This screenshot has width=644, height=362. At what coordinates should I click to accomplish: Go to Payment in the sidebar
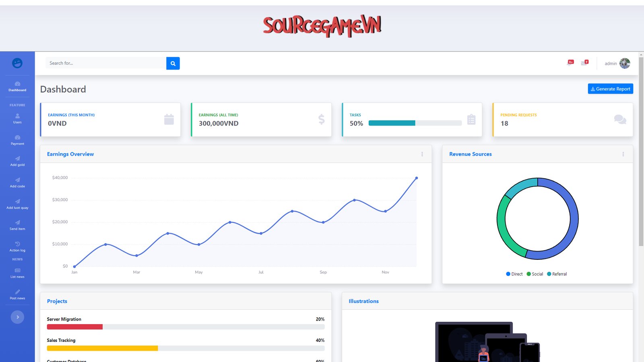click(x=17, y=140)
